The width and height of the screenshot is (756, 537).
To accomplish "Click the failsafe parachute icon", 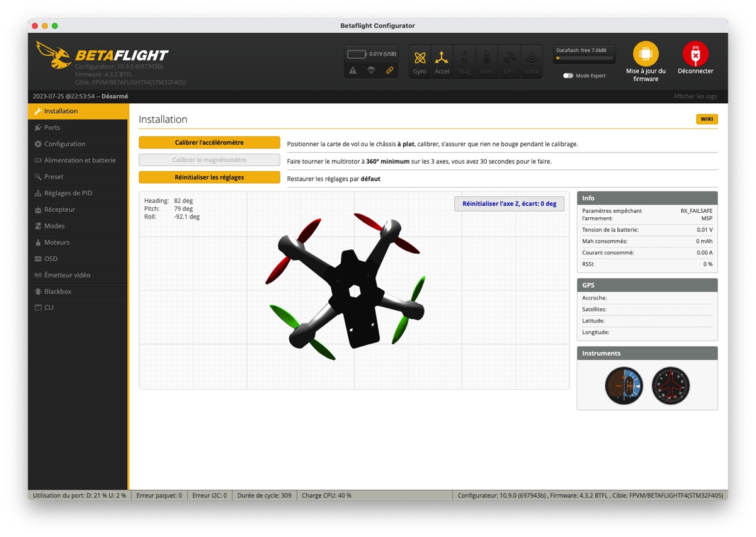I will click(x=371, y=71).
